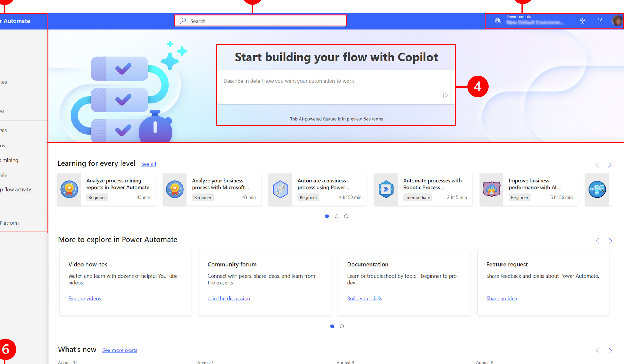The width and height of the screenshot is (624, 364).
Task: Click Improve business performance with AI icon
Action: pos(491,189)
